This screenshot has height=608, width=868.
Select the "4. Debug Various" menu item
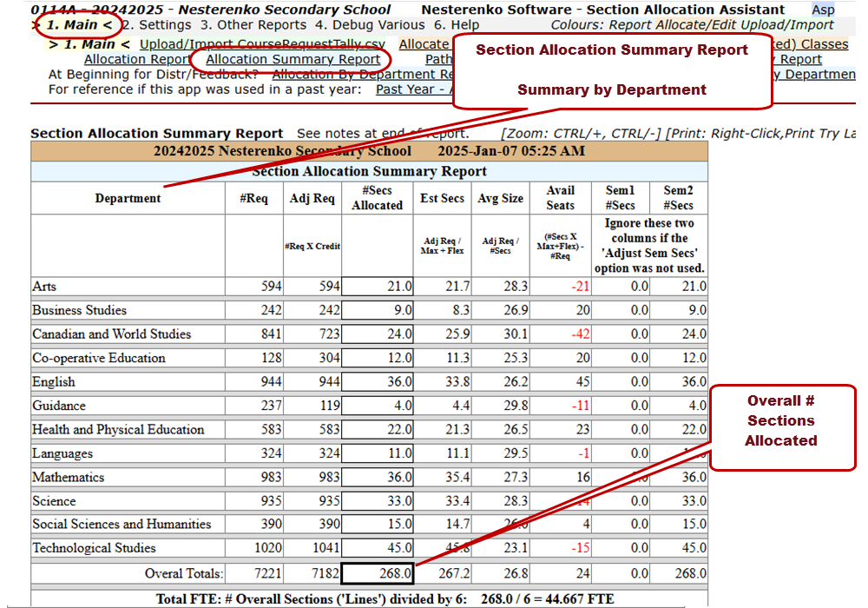372,25
